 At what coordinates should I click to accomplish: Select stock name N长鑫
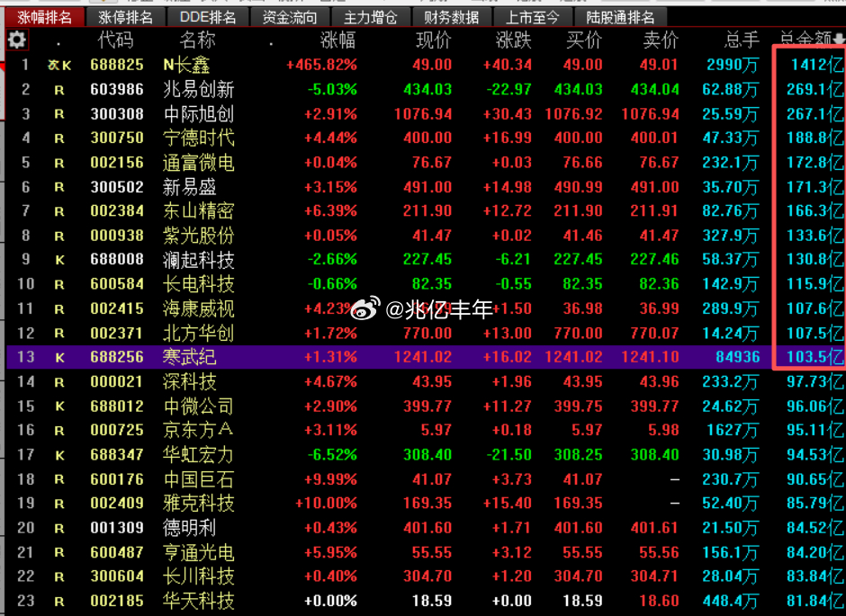tap(186, 66)
